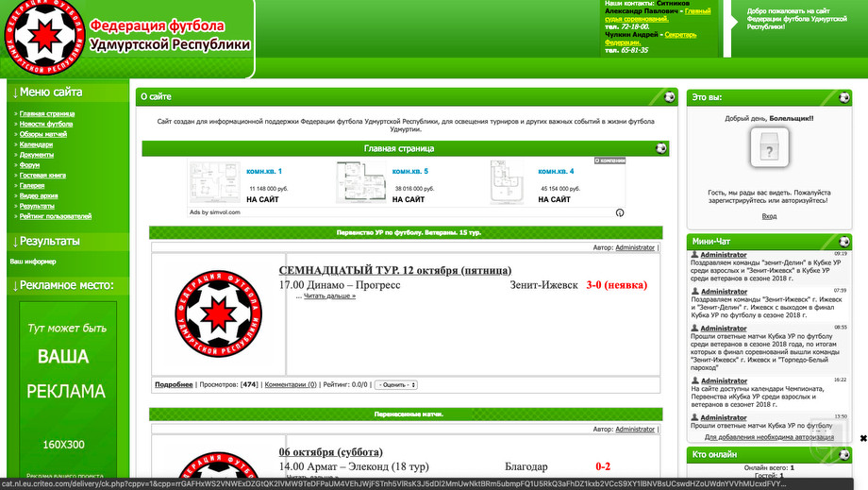Open the '- Оценить -' rating dropdown
This screenshot has height=490, width=868.
point(396,385)
